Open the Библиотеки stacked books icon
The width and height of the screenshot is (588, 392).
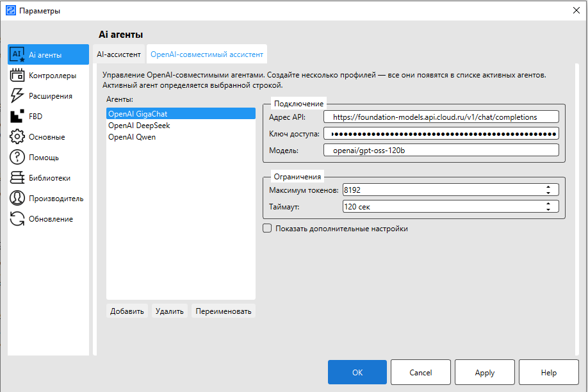coord(17,177)
